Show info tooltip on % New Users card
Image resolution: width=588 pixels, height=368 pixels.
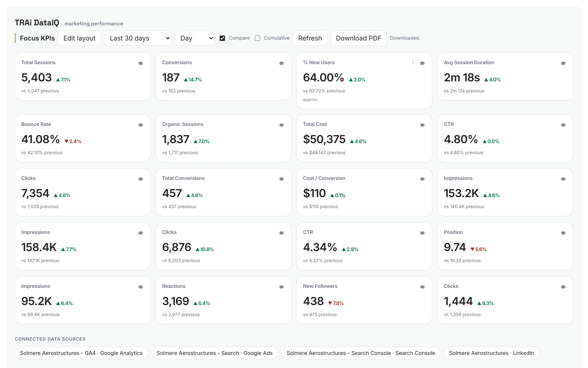[413, 63]
